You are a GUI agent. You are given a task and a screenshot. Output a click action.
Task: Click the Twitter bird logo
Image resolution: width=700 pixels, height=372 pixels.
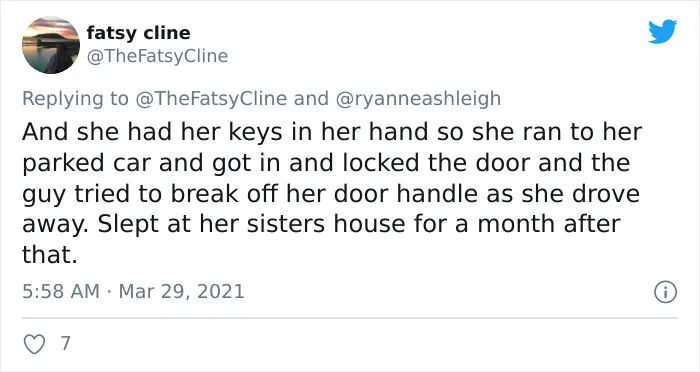point(662,32)
